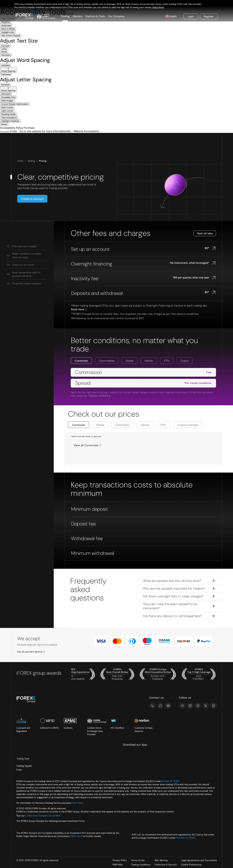Click the Home breadcrumb link
This screenshot has width=233, height=868.
click(x=20, y=161)
